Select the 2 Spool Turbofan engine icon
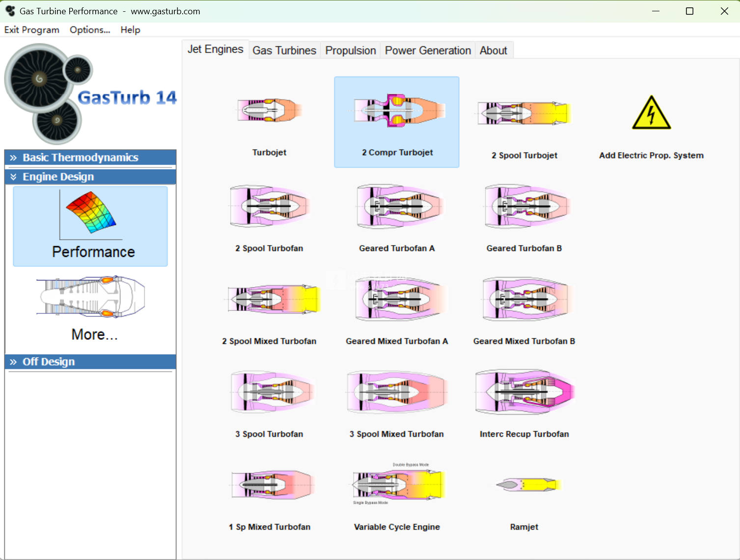740x560 pixels. tap(269, 206)
